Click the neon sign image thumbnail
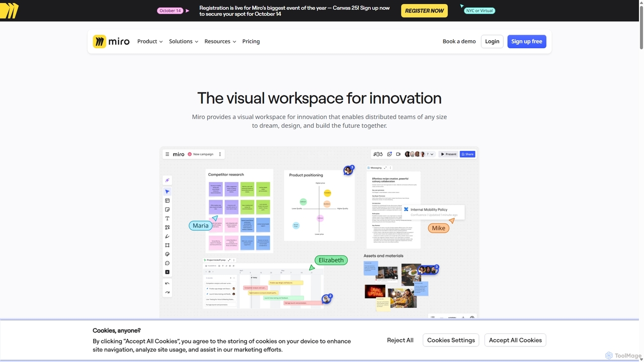This screenshot has height=362, width=644. point(374,291)
